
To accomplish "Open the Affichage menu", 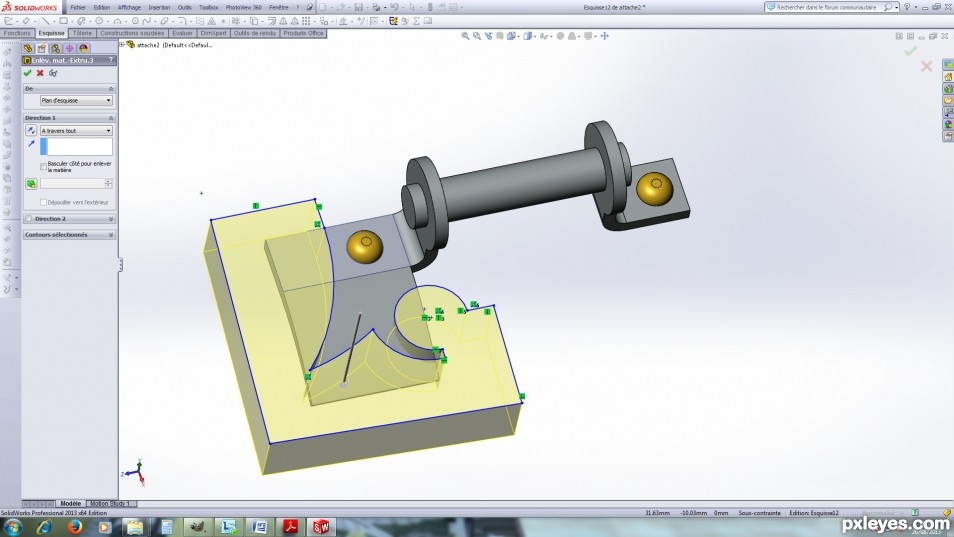I will (129, 7).
